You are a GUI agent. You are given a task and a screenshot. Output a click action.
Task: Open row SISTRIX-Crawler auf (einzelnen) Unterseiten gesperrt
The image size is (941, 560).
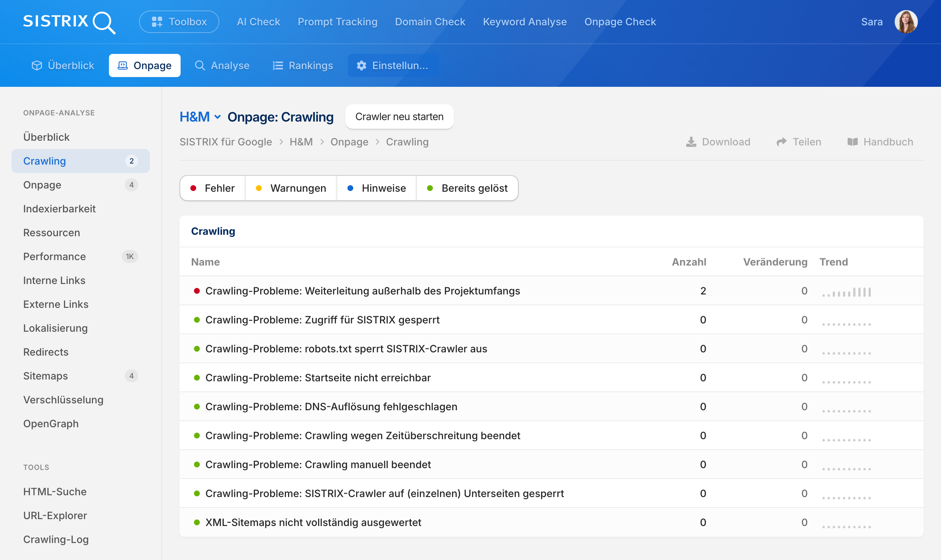[x=552, y=493]
